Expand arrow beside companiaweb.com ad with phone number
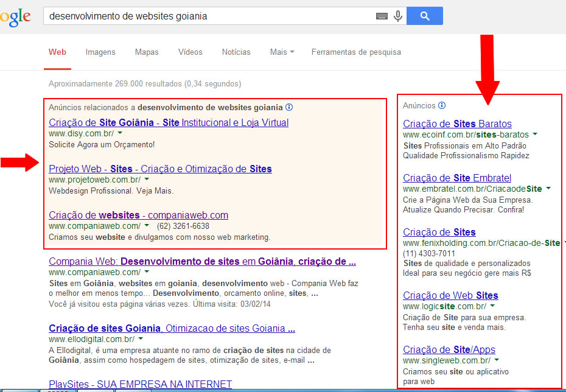 147,226
